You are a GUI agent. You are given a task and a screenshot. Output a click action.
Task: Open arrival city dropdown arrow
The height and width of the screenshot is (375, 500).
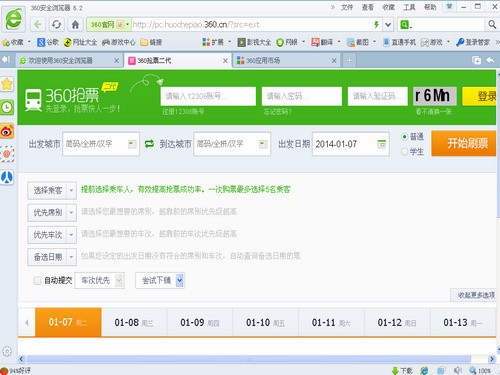[263, 144]
